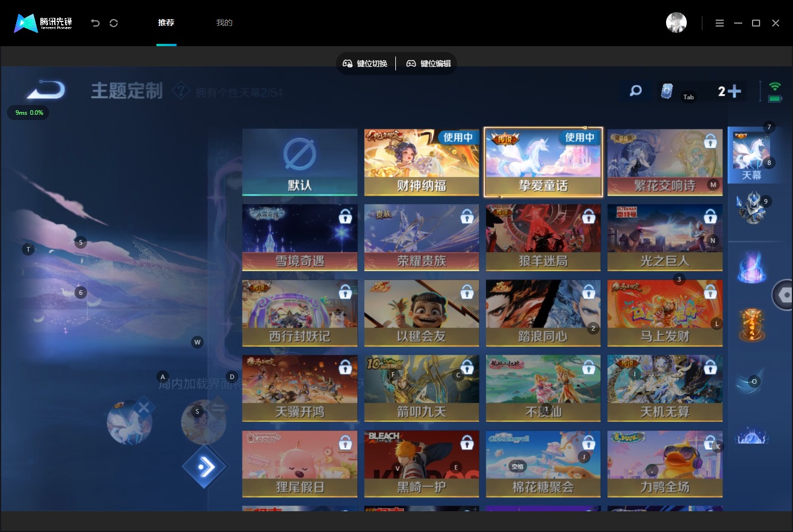Image resolution: width=793 pixels, height=532 pixels.
Task: Select the 不羡仙 theme card
Action: [543, 388]
